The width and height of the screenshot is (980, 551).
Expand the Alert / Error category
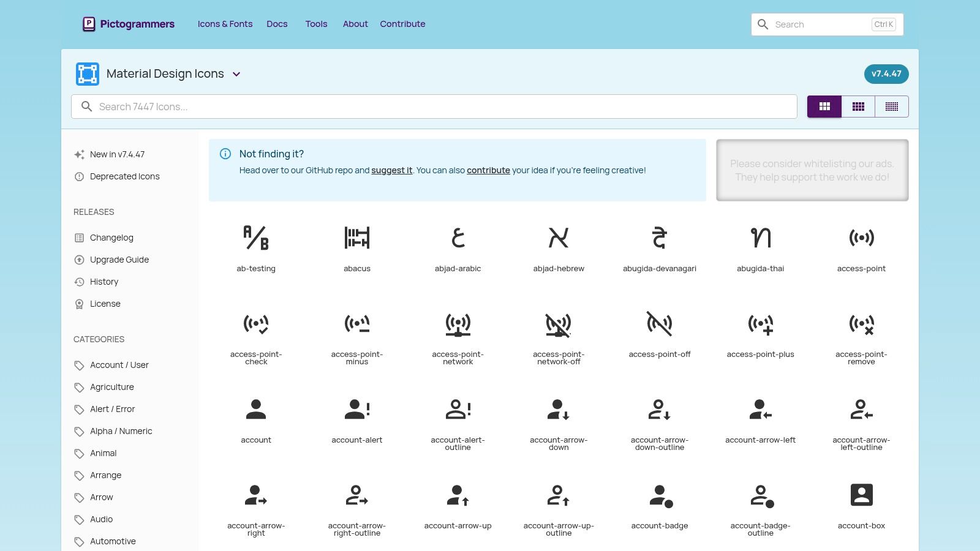click(112, 409)
